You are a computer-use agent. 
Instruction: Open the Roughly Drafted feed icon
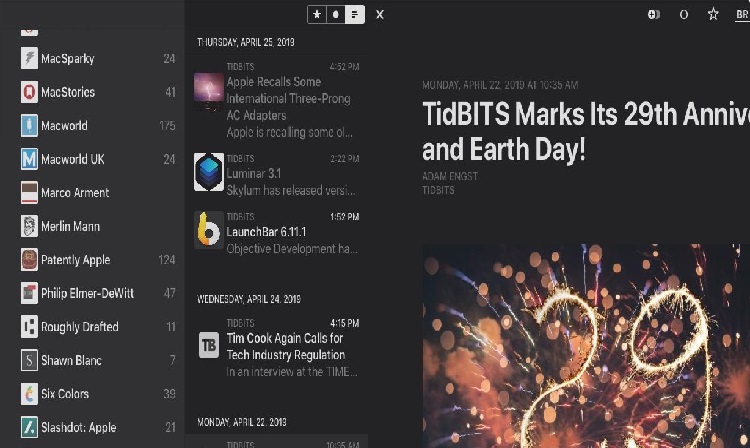coord(29,327)
